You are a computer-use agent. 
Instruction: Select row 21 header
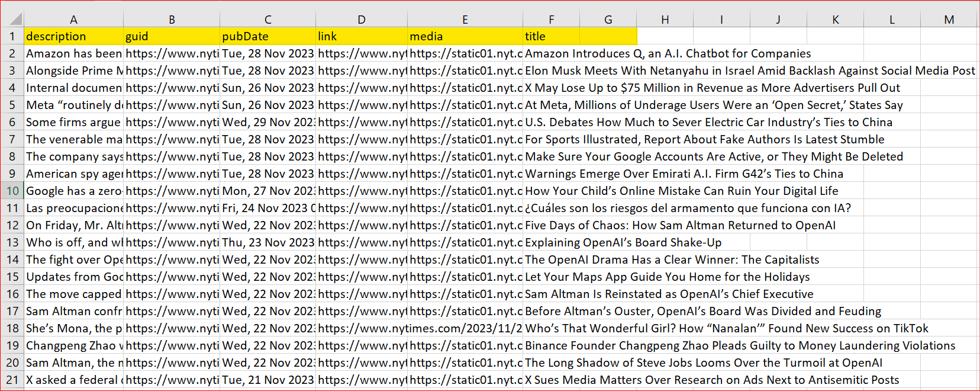click(12, 380)
